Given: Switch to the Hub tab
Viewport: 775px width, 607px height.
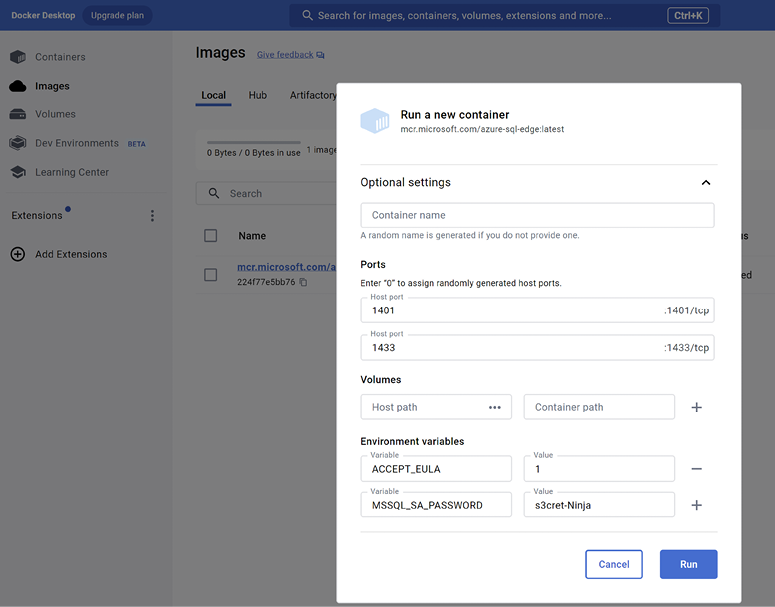Looking at the screenshot, I should pos(258,95).
